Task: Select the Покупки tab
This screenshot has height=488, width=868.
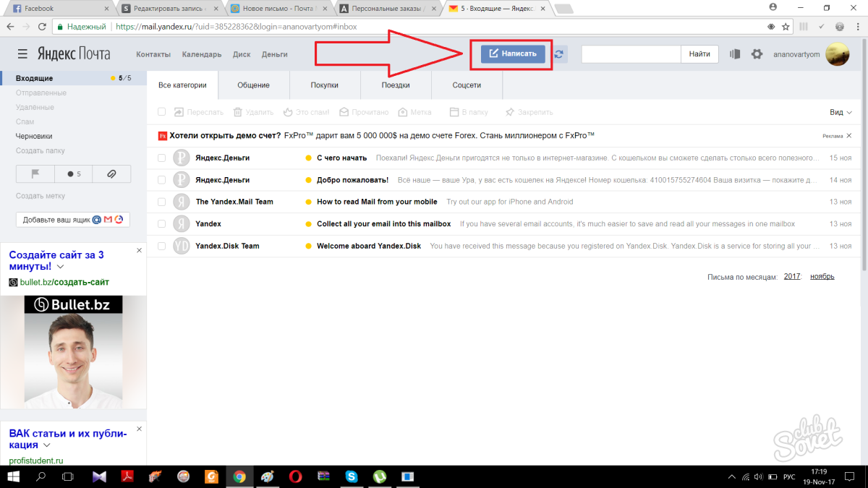Action: pyautogui.click(x=325, y=85)
